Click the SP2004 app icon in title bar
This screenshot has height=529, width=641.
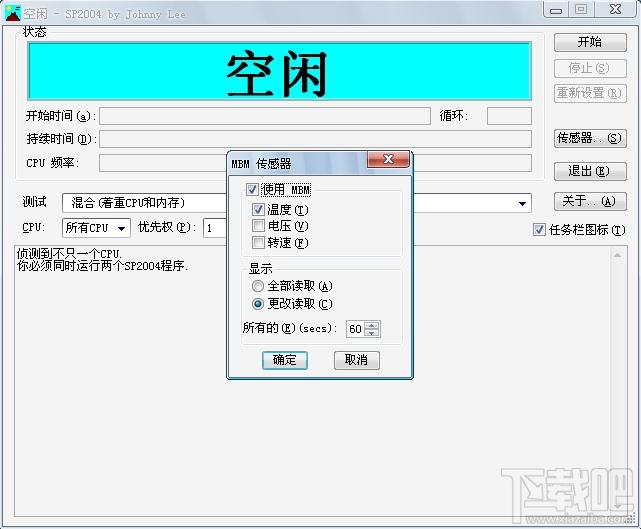(x=12, y=13)
